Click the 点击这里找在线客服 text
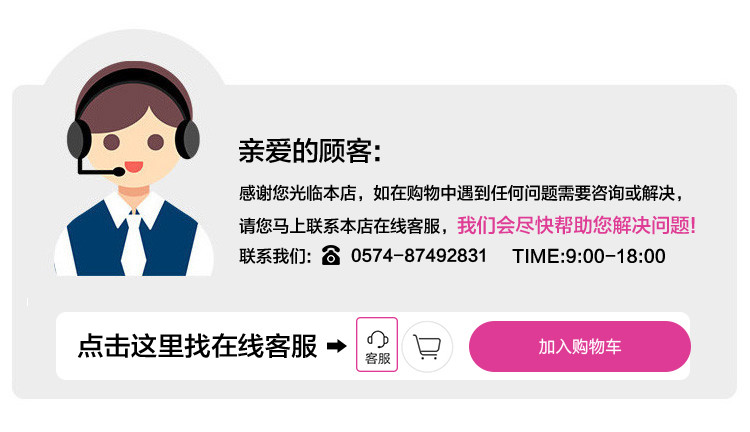Image resolution: width=750 pixels, height=432 pixels. click(198, 346)
